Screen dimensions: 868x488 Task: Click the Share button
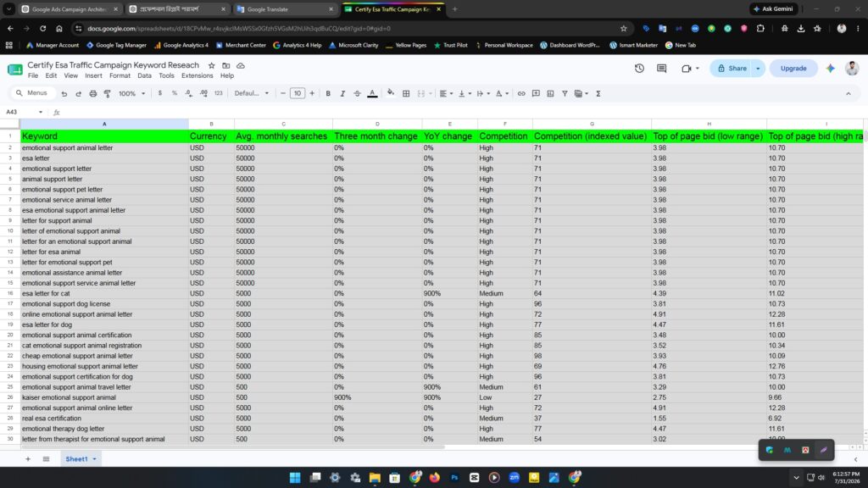pos(732,69)
